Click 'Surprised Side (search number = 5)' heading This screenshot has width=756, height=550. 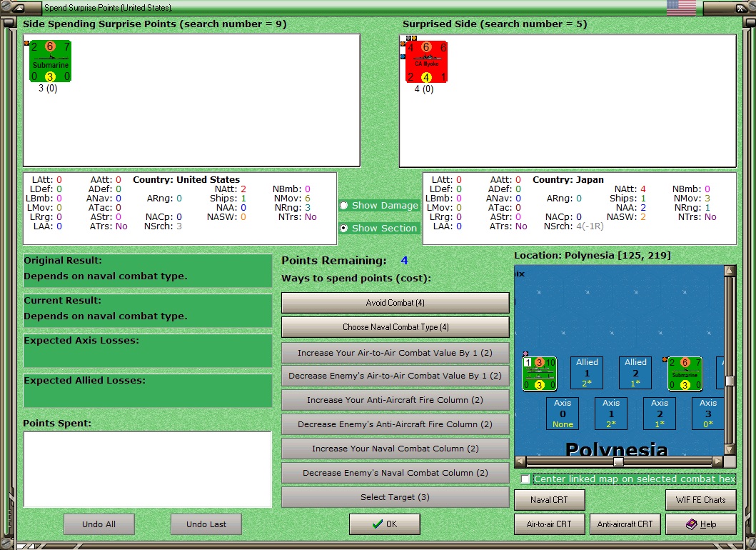(495, 24)
